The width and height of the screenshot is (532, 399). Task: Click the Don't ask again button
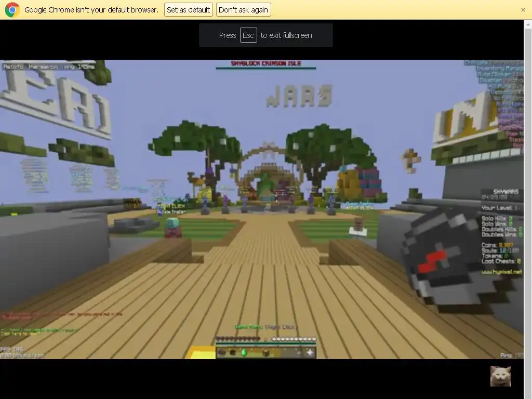coord(243,10)
